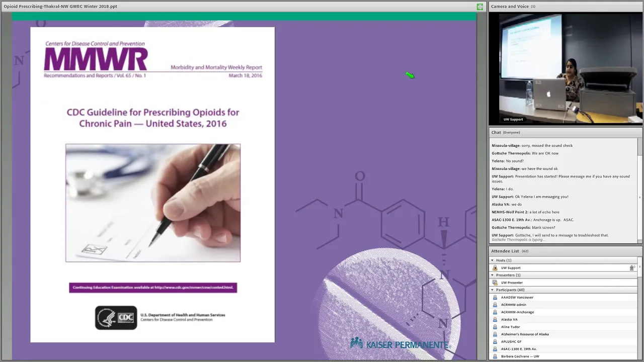Click the 'Morbidity and Mortality Weekly Report' text on the slide
Image resolution: width=644 pixels, height=362 pixels.
[216, 67]
